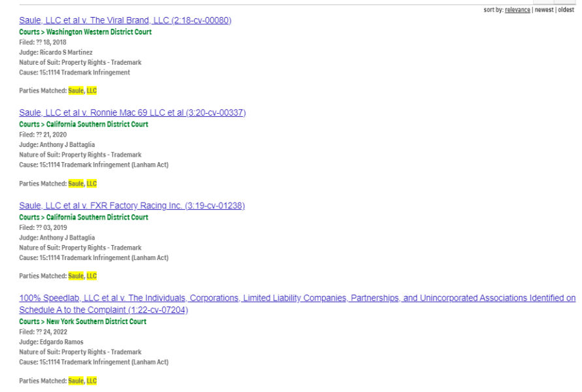Open the Saule v. FXR Factory Racing case
Viewport: 582px width, 392px height.
(x=132, y=206)
